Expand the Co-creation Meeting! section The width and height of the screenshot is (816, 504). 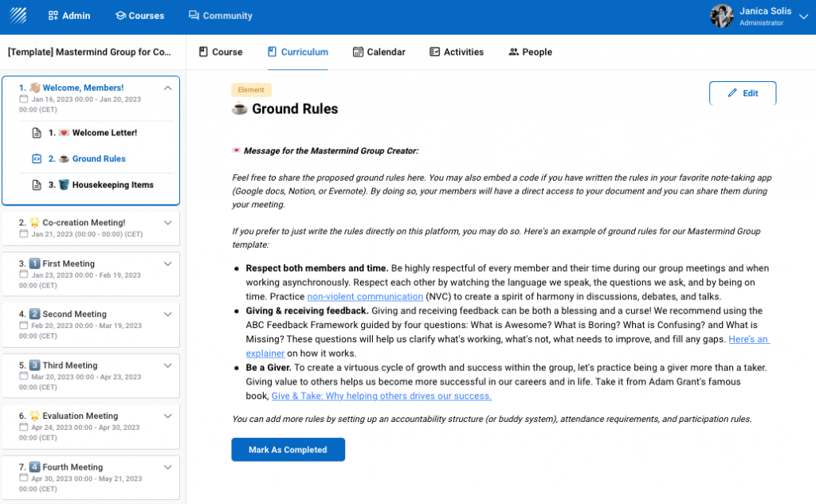coord(167,223)
